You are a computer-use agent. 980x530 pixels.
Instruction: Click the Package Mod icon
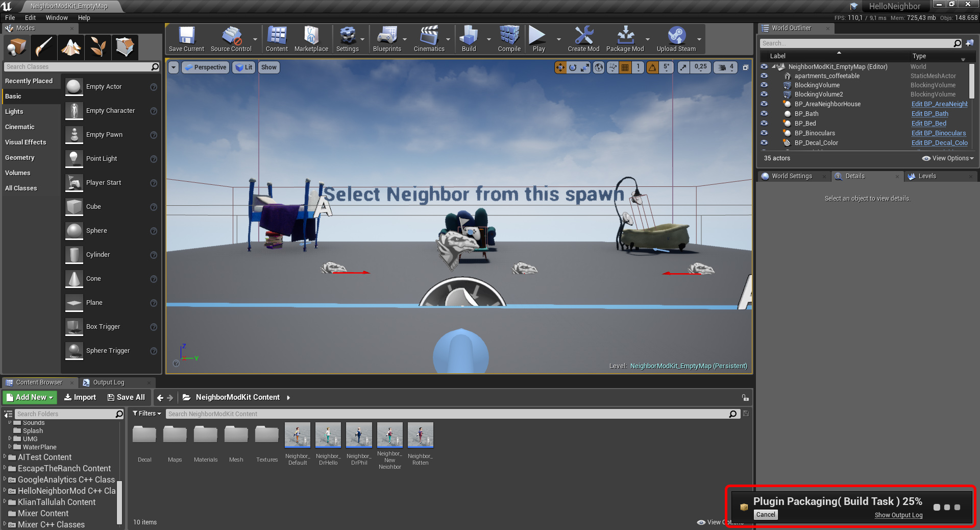(625, 39)
